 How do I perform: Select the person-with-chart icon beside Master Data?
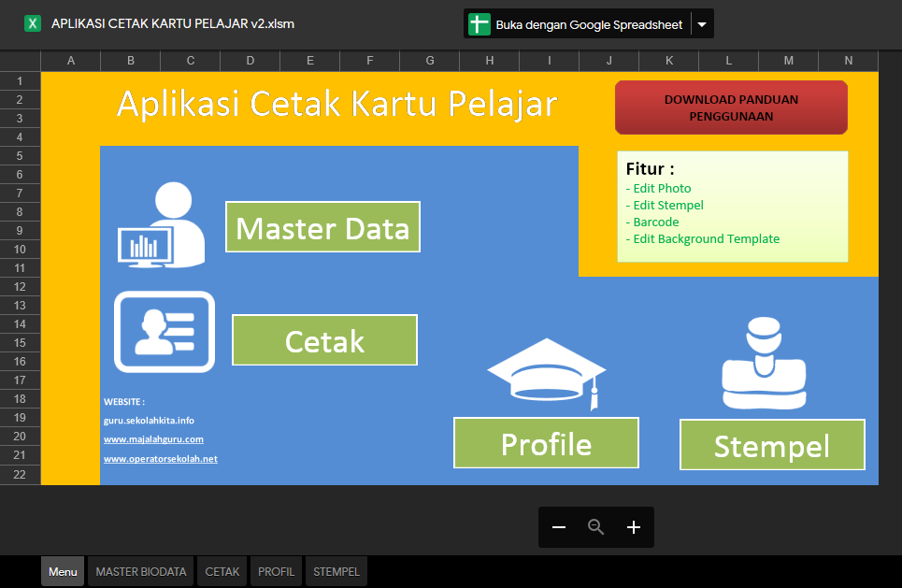pyautogui.click(x=162, y=224)
